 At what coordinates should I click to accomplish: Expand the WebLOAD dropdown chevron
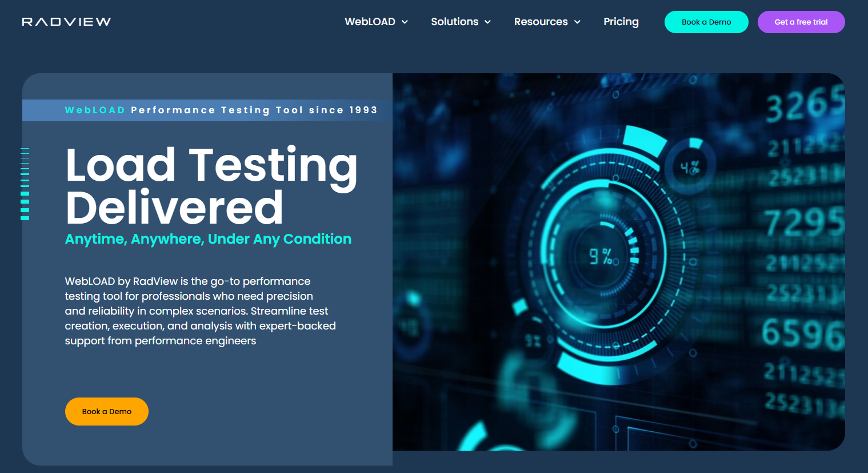tap(405, 22)
